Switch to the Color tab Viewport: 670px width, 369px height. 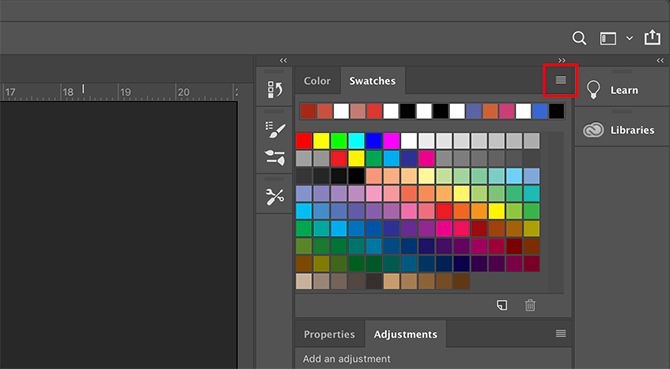[x=317, y=81]
